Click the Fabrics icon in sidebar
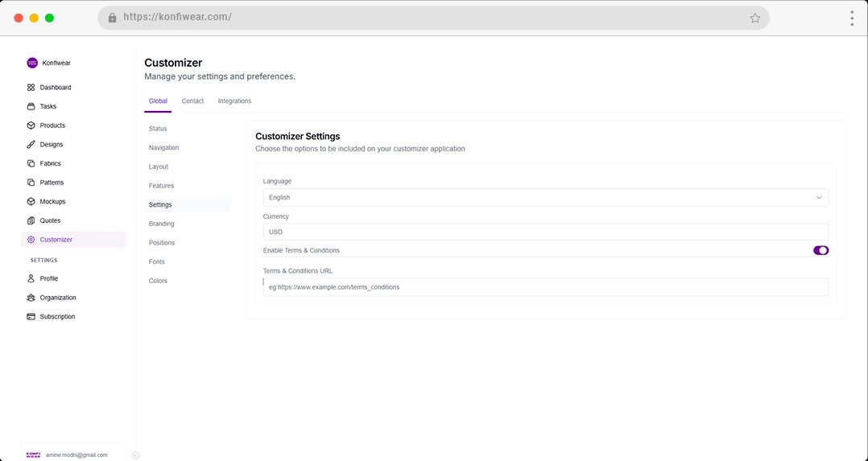Image resolution: width=868 pixels, height=461 pixels. pyautogui.click(x=31, y=163)
